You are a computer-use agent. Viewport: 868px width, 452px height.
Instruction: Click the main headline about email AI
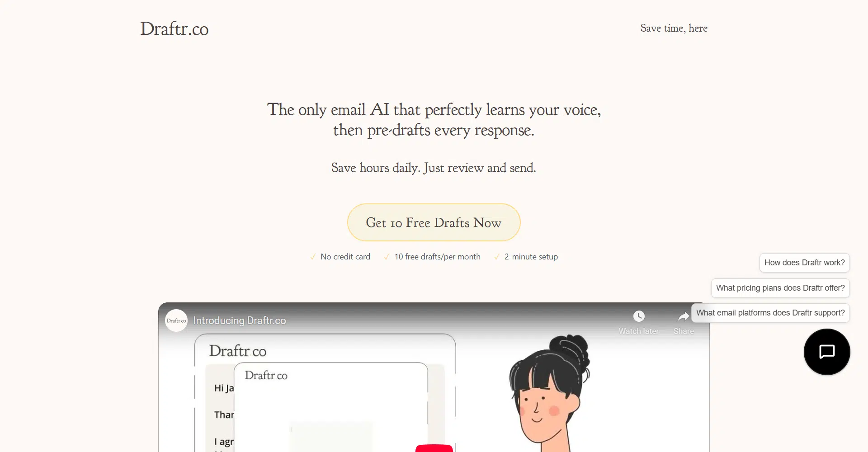pyautogui.click(x=434, y=119)
